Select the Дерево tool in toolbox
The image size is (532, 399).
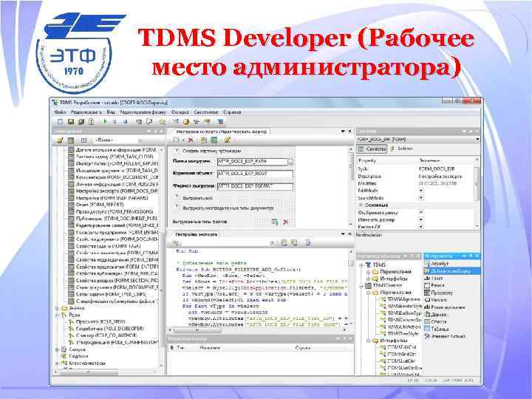tap(436, 315)
